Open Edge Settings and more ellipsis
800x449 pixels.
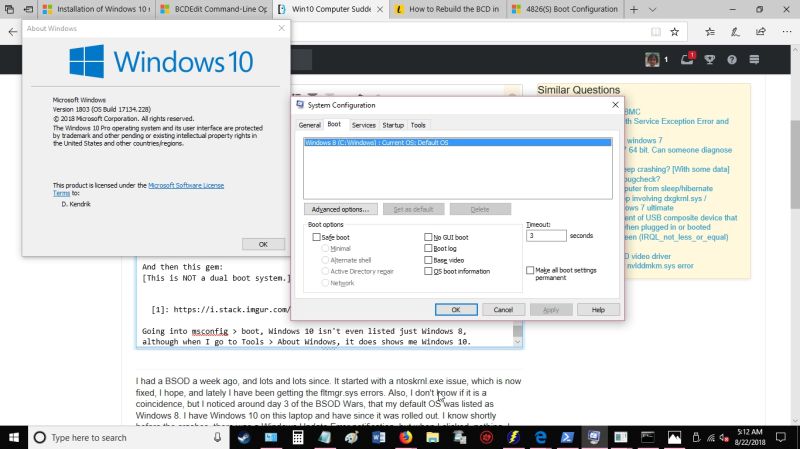[787, 32]
